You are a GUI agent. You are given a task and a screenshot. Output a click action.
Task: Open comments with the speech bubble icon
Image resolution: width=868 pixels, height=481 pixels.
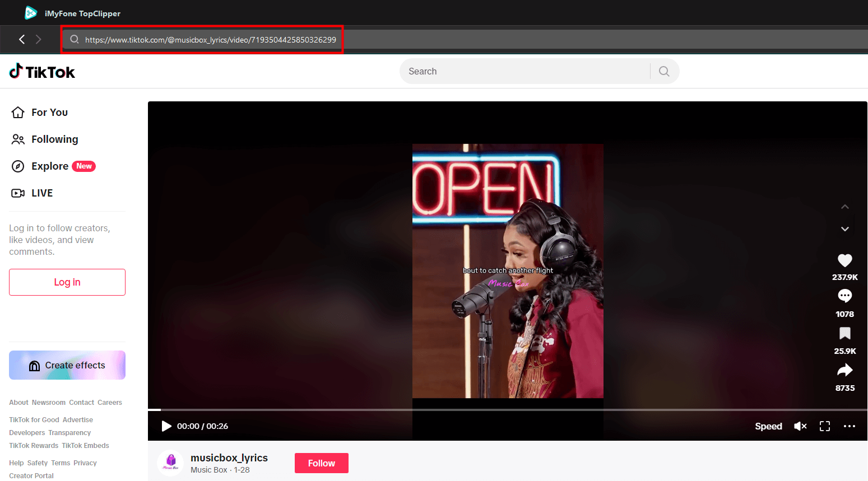845,296
